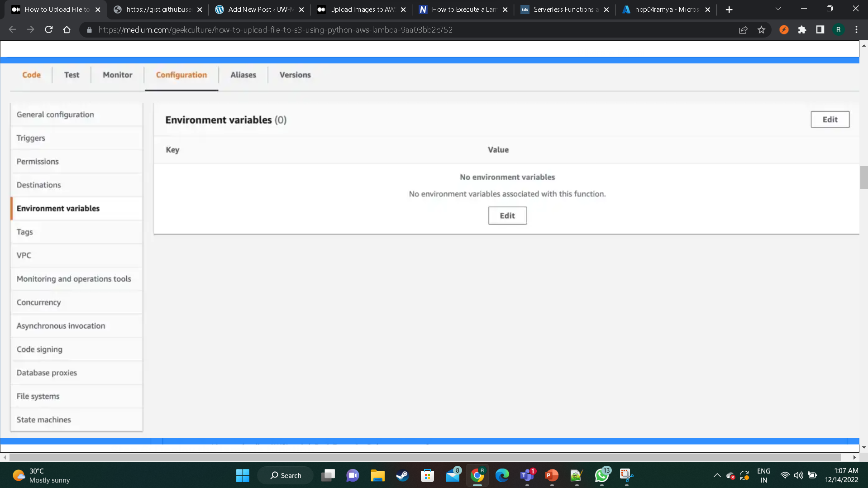Open WhatsApp from the taskbar
Viewport: 868px width, 488px height.
click(x=602, y=475)
